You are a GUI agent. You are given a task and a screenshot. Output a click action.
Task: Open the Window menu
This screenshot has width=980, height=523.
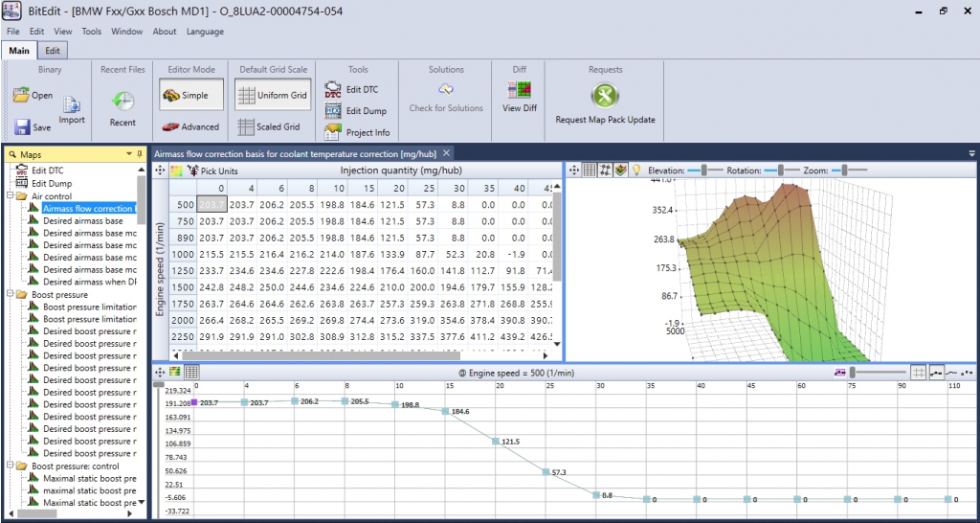point(127,32)
